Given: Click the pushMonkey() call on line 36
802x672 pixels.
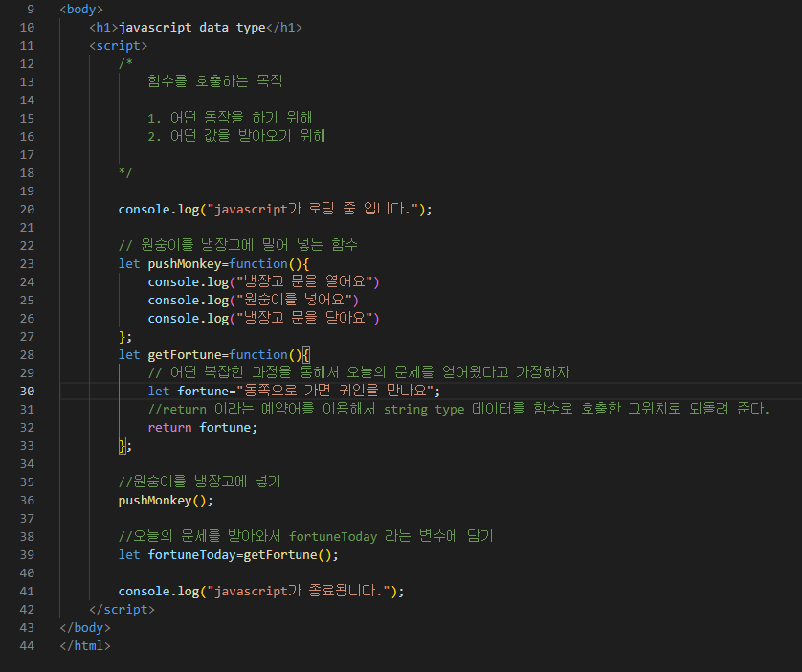Looking at the screenshot, I should click(162, 500).
